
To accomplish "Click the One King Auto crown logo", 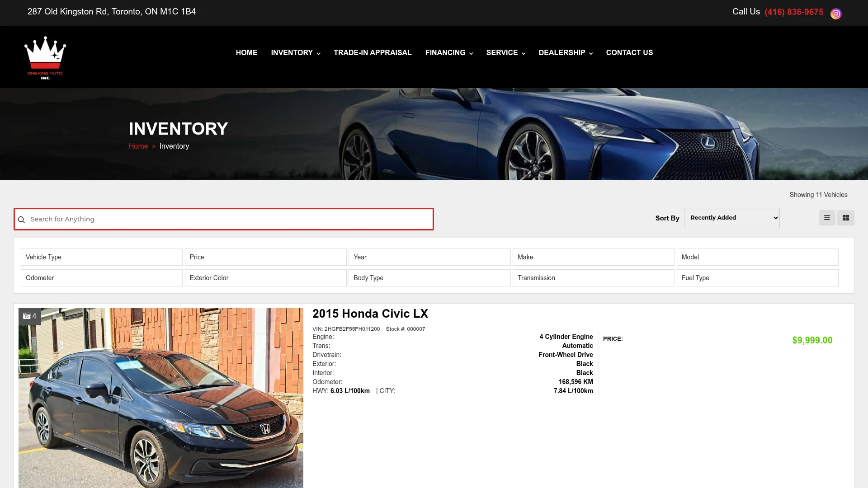I will point(45,58).
